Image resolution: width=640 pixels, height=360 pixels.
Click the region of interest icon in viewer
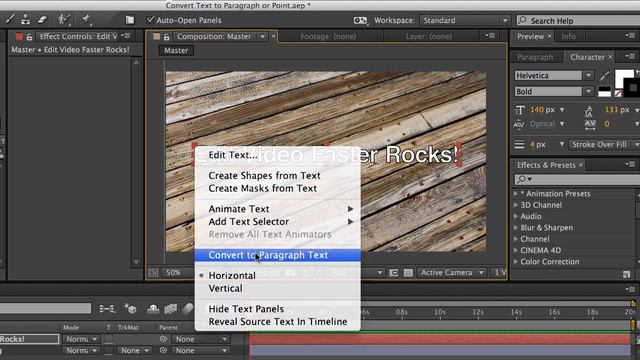pyautogui.click(x=393, y=273)
